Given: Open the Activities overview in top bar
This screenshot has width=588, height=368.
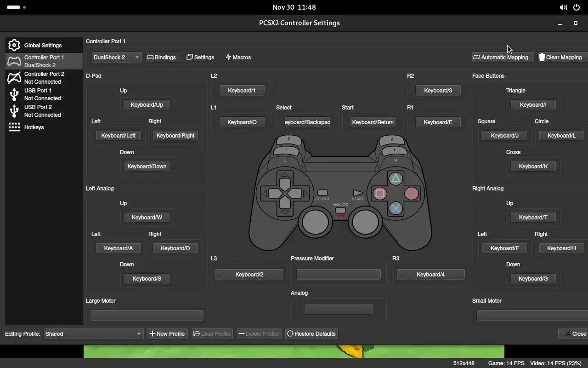Looking at the screenshot, I should pos(16,7).
